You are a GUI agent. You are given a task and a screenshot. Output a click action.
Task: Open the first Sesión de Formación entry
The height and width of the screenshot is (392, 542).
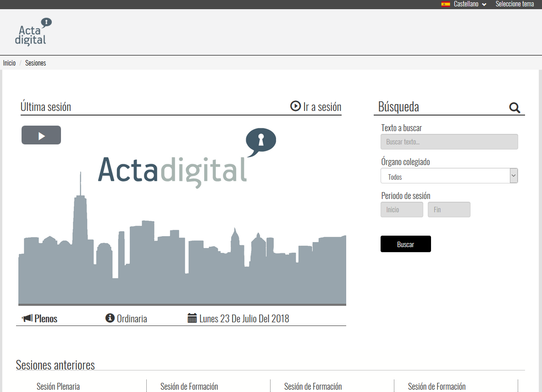189,386
